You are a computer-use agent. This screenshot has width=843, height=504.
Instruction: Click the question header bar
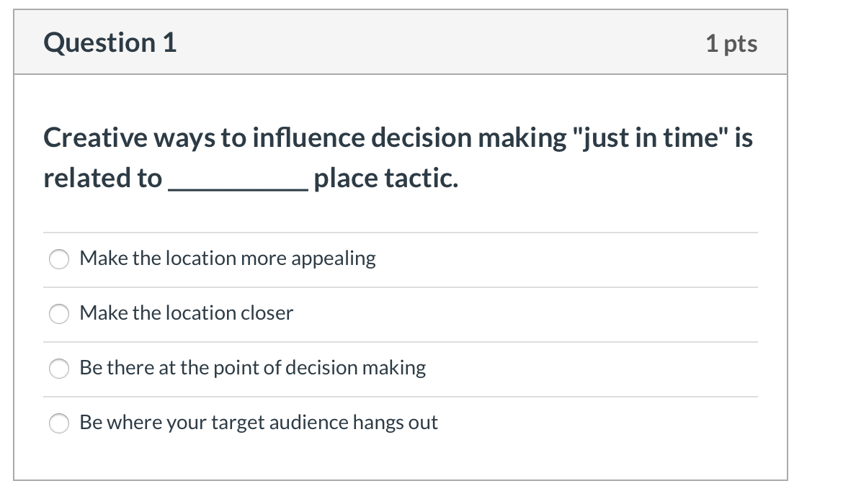(x=401, y=42)
